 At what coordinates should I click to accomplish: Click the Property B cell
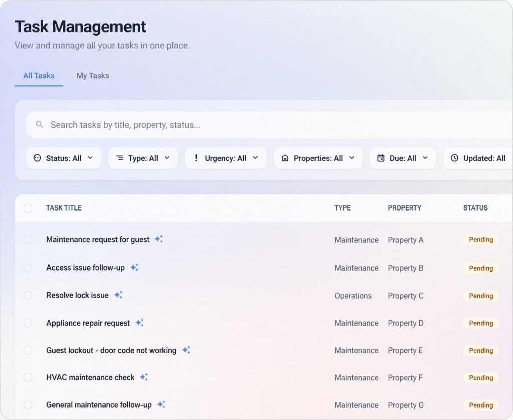point(406,268)
